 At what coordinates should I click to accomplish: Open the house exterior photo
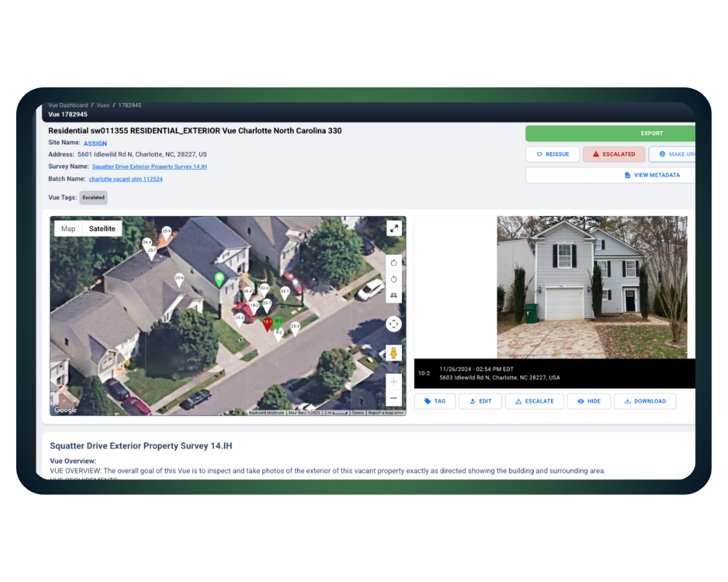coord(592,287)
